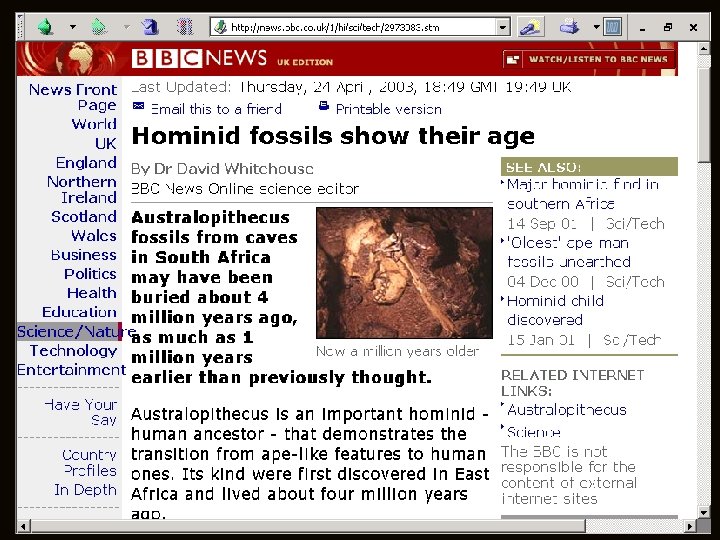The image size is (720, 540).
Task: Click the horizontal scrollbar left arrow
Action: (23, 526)
